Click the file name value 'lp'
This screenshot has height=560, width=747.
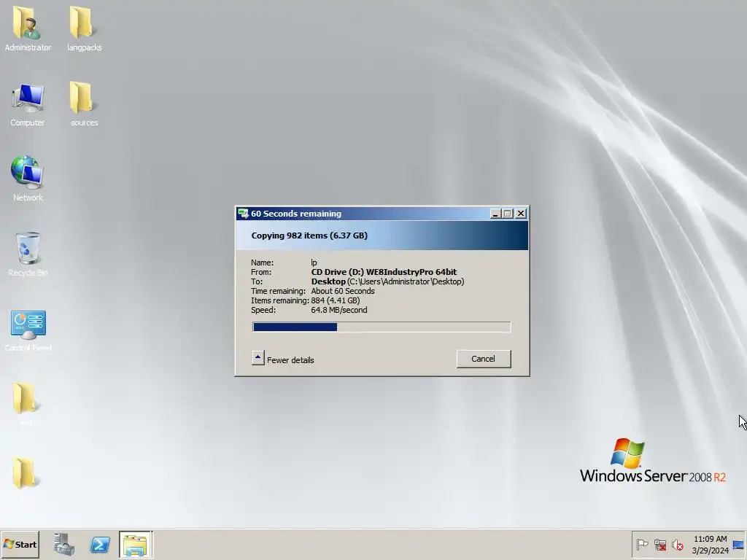tap(314, 262)
